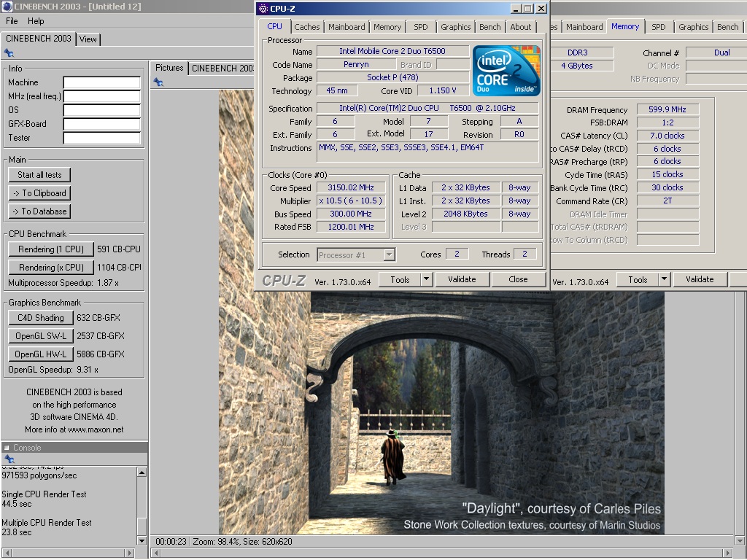Click the pin icon below the CINEBENCH 2003 tab

click(9, 52)
